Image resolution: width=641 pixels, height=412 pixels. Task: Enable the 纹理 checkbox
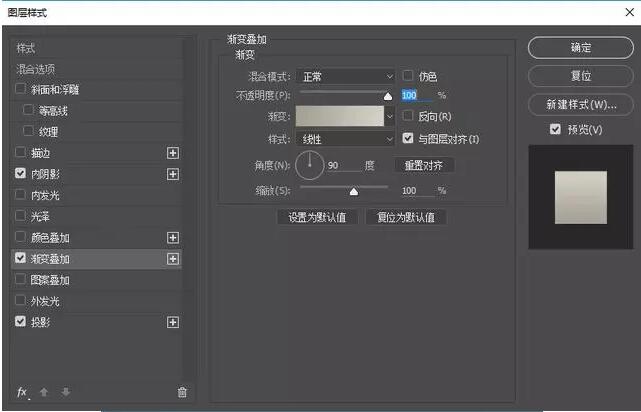28,131
